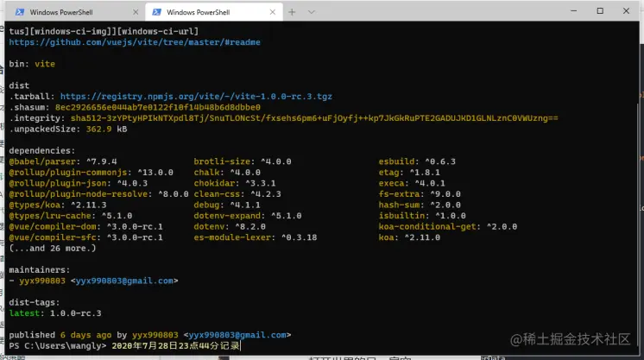Screen dimensions: 644x360
Task: Click the latest dist-tag 1.0.0-rc.3
Action: pyautogui.click(x=55, y=313)
